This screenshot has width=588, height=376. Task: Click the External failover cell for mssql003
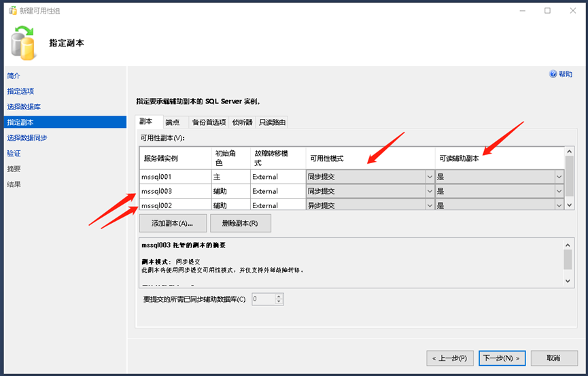point(278,191)
